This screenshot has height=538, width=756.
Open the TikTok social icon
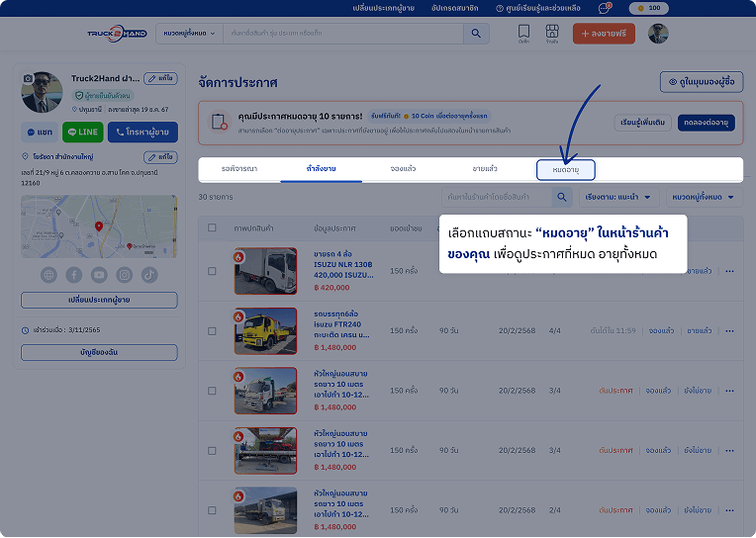149,274
